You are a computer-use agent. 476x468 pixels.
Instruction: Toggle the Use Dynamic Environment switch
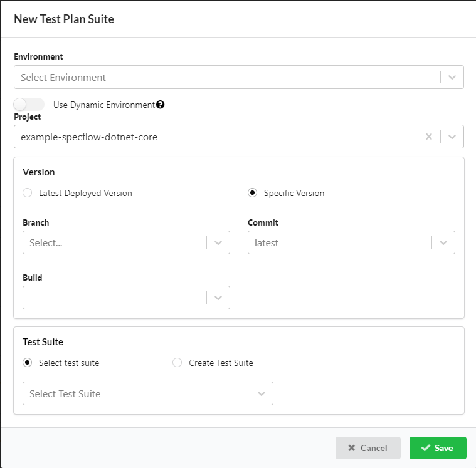(x=29, y=105)
